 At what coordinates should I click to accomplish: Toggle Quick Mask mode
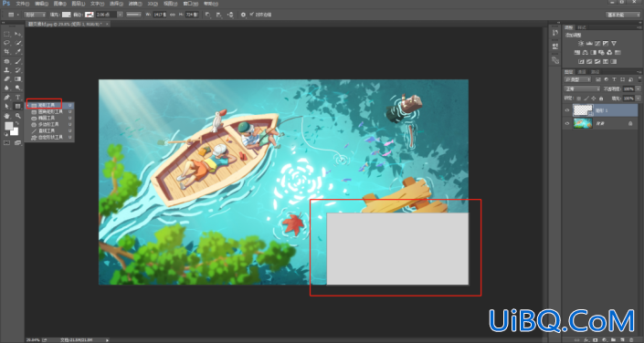click(6, 143)
